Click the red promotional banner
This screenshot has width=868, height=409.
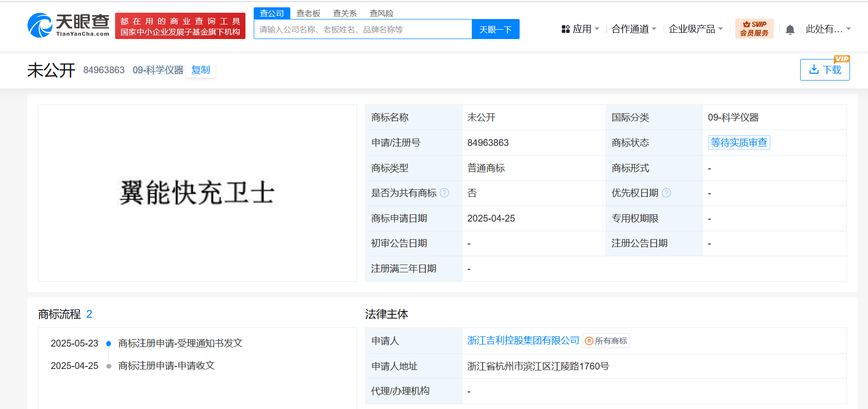tap(180, 26)
